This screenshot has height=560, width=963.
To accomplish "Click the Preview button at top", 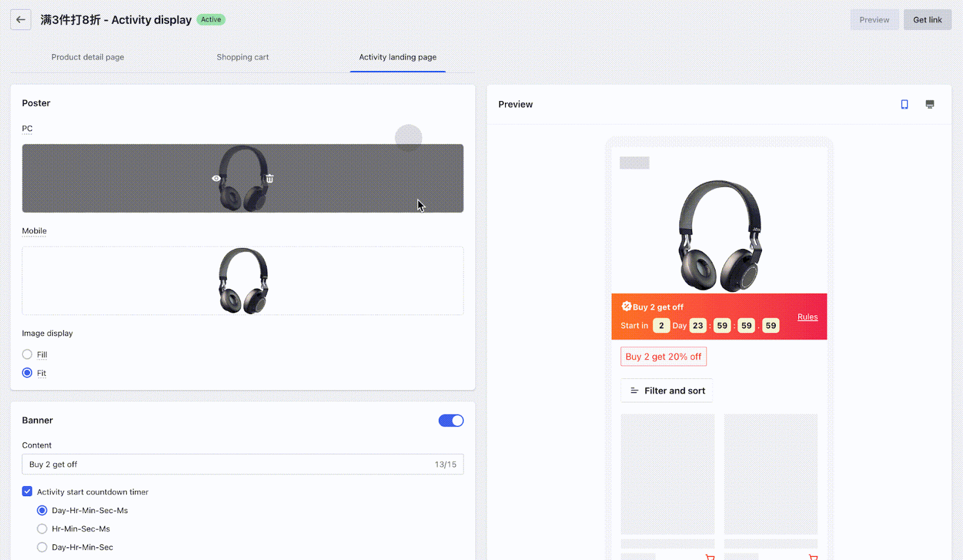I will (x=874, y=20).
